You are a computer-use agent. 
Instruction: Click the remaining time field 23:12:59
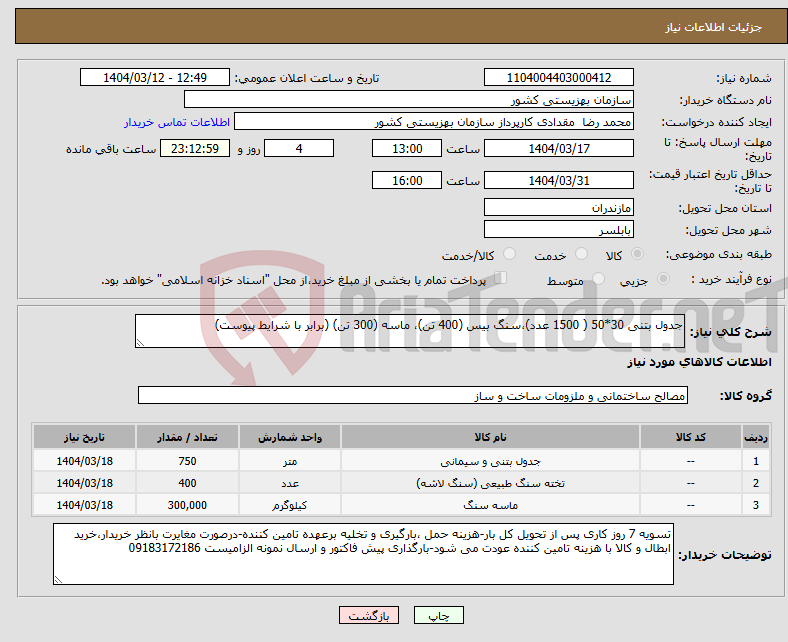[x=195, y=148]
